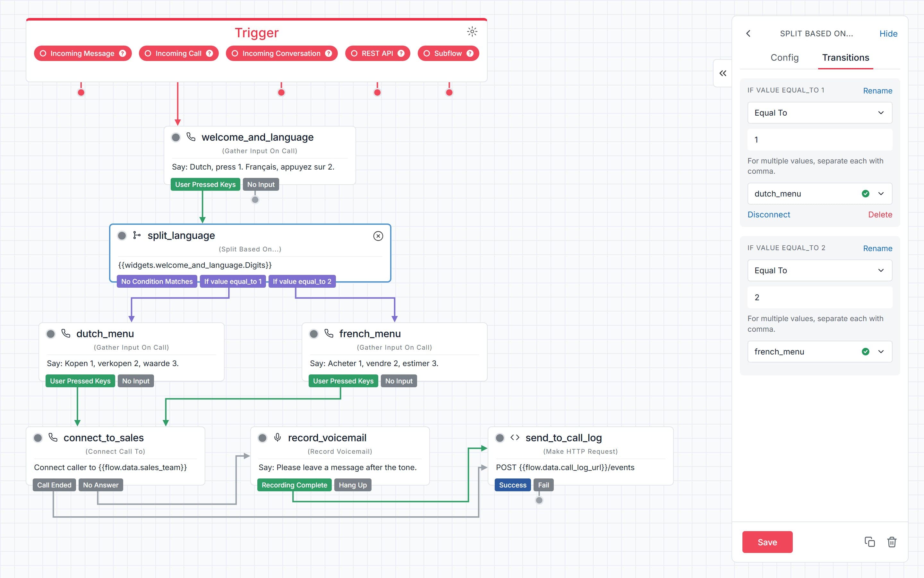Click phone icon on connect_to_sales widget
The width and height of the screenshot is (924, 578).
coord(53,437)
